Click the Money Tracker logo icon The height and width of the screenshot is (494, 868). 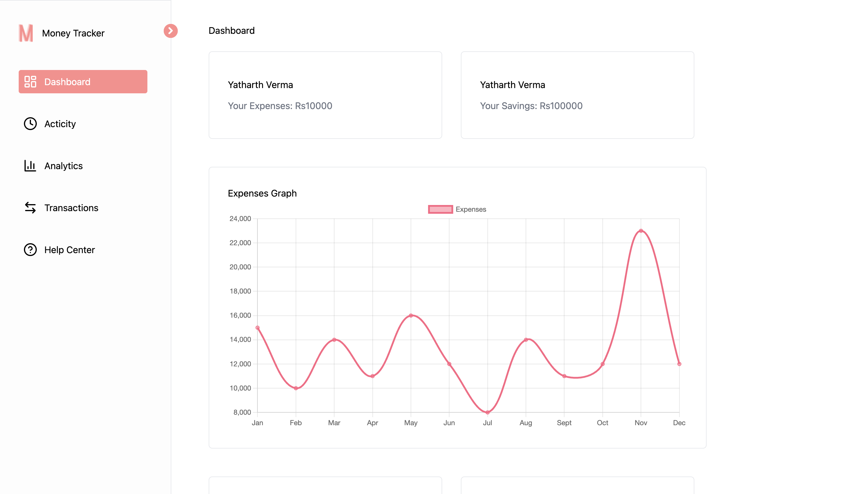(x=26, y=33)
